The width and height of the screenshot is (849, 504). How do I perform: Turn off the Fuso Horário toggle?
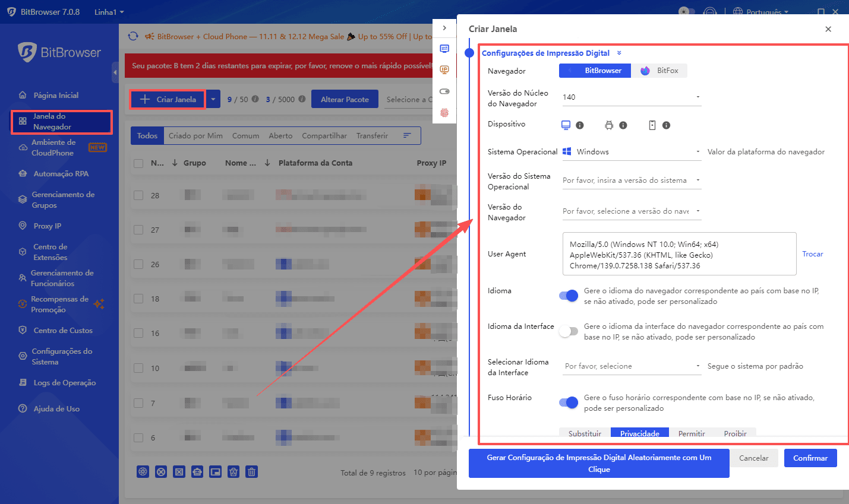pyautogui.click(x=569, y=402)
